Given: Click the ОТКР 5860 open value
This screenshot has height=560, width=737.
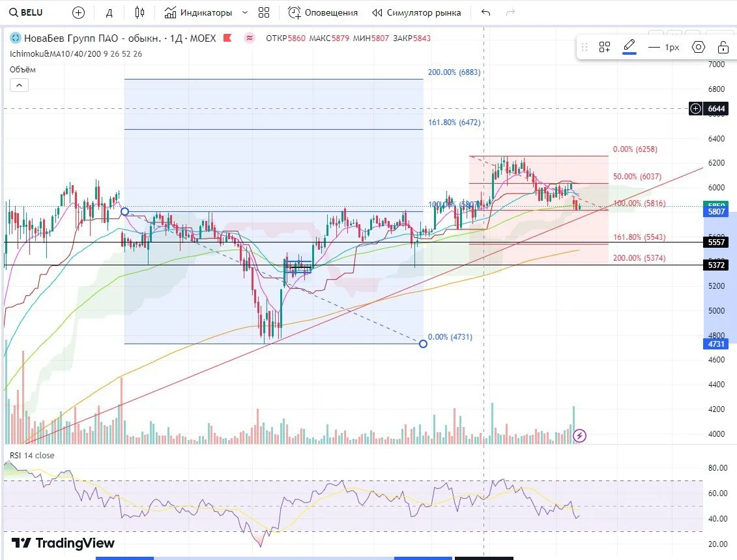Looking at the screenshot, I should coord(285,38).
